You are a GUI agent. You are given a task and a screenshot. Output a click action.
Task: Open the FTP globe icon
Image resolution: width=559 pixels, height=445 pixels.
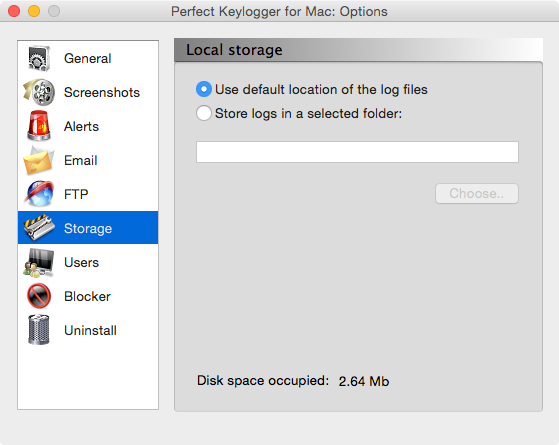39,194
